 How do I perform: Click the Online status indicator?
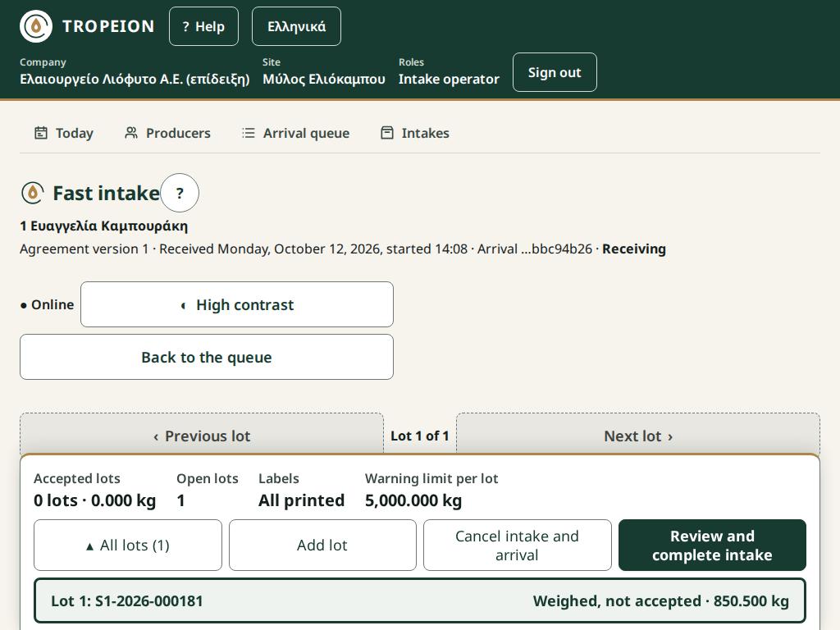click(47, 304)
